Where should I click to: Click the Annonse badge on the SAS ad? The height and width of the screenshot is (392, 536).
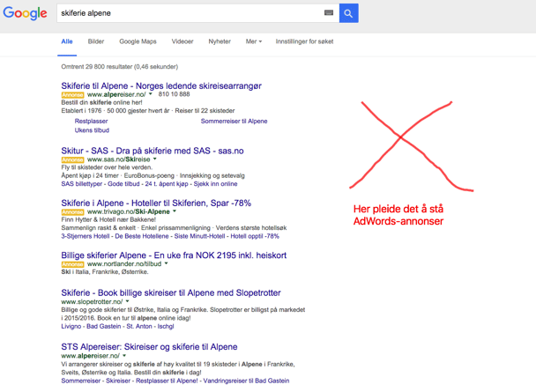[x=72, y=159]
